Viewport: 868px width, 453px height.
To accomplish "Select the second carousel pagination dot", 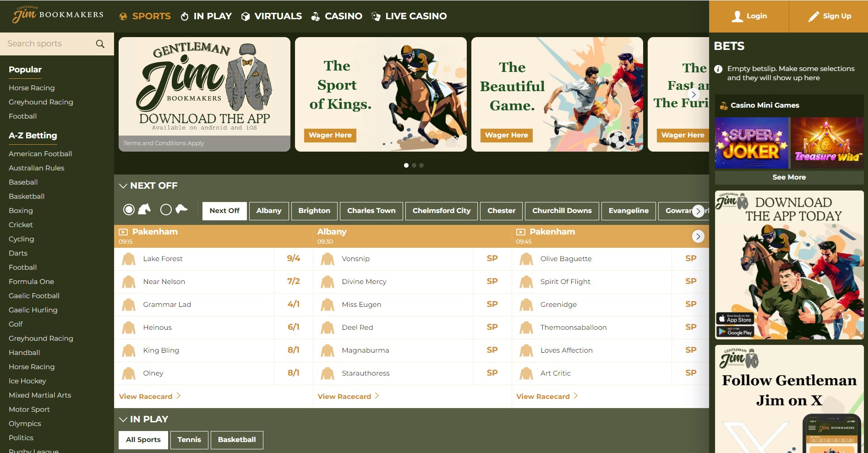I will click(x=414, y=165).
